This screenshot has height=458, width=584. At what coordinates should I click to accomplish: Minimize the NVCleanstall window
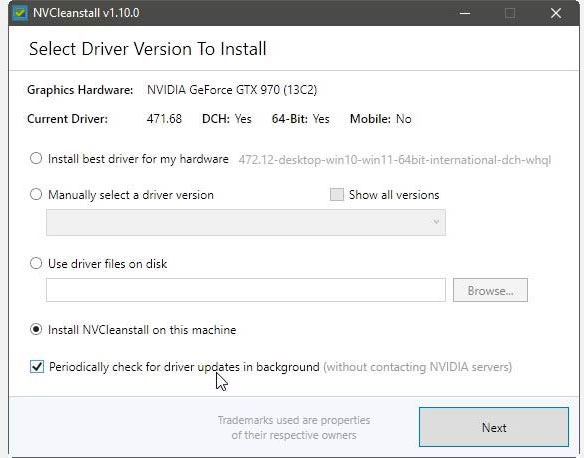point(464,13)
